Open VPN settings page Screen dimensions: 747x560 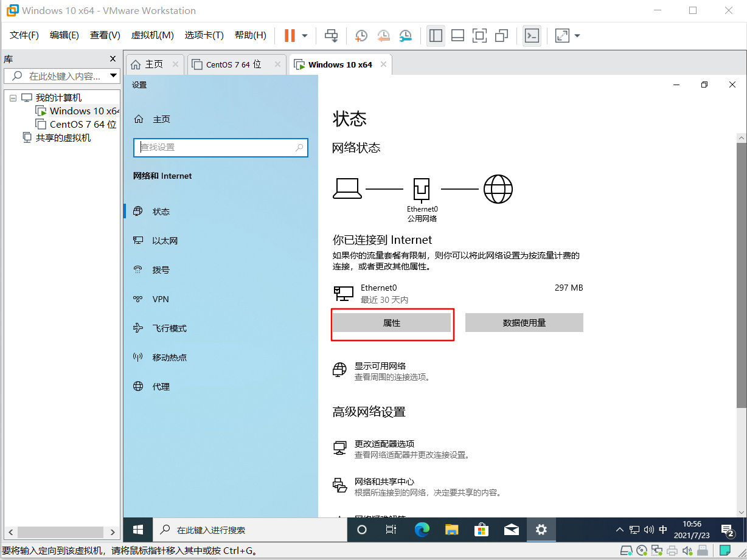(221, 299)
